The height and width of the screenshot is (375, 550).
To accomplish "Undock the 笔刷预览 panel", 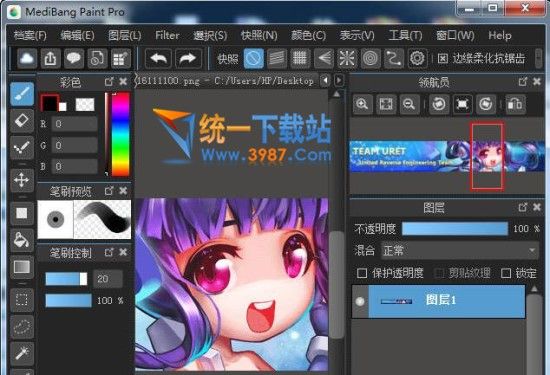I will click(x=109, y=191).
